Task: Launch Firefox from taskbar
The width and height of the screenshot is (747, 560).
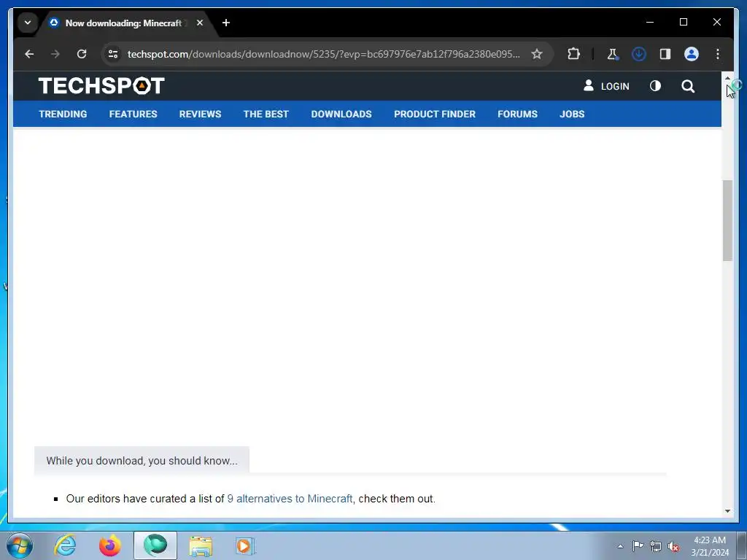Action: pos(110,545)
